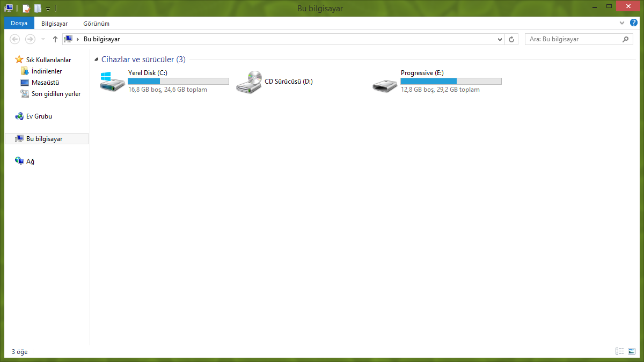Click the up arrow to parent folder
644x362 pixels.
55,39
